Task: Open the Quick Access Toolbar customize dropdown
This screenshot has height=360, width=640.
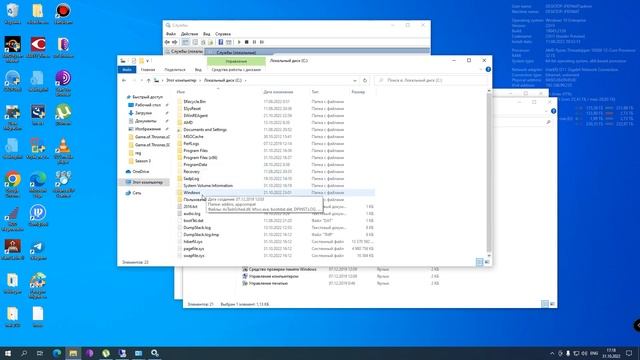Action: click(148, 61)
